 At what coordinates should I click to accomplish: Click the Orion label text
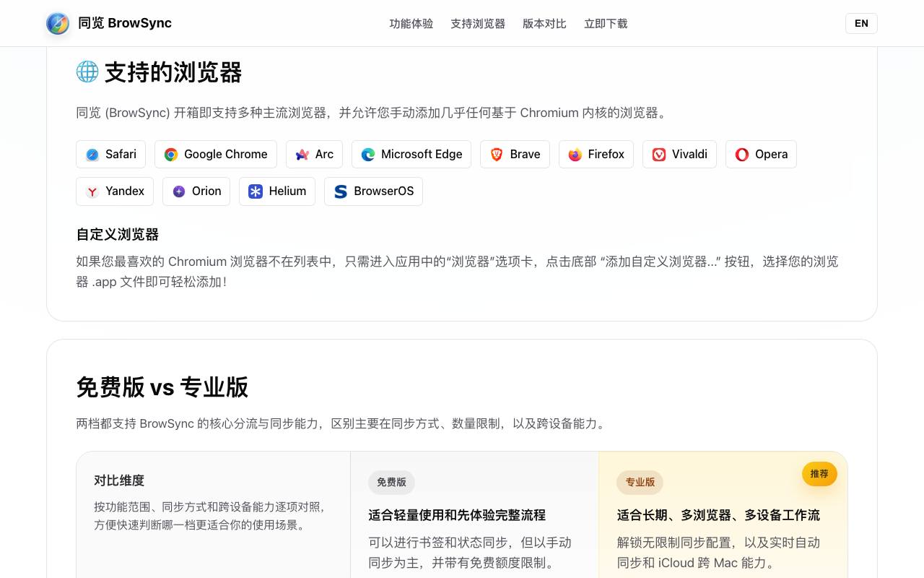tap(206, 191)
